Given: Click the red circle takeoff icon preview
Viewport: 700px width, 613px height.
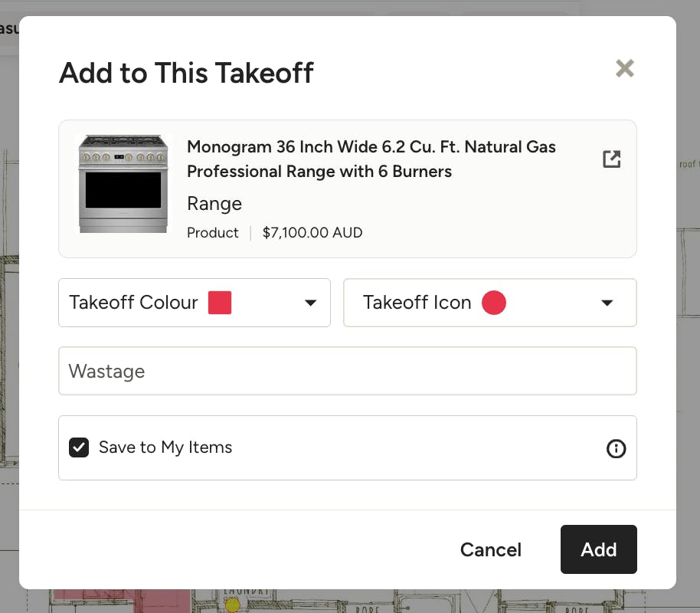Looking at the screenshot, I should coord(494,303).
